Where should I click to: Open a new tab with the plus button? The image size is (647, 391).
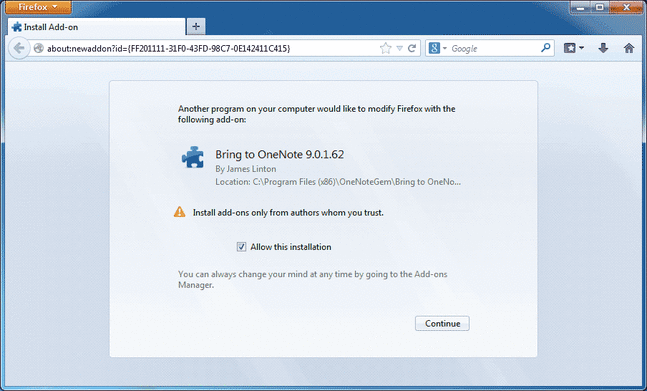196,27
